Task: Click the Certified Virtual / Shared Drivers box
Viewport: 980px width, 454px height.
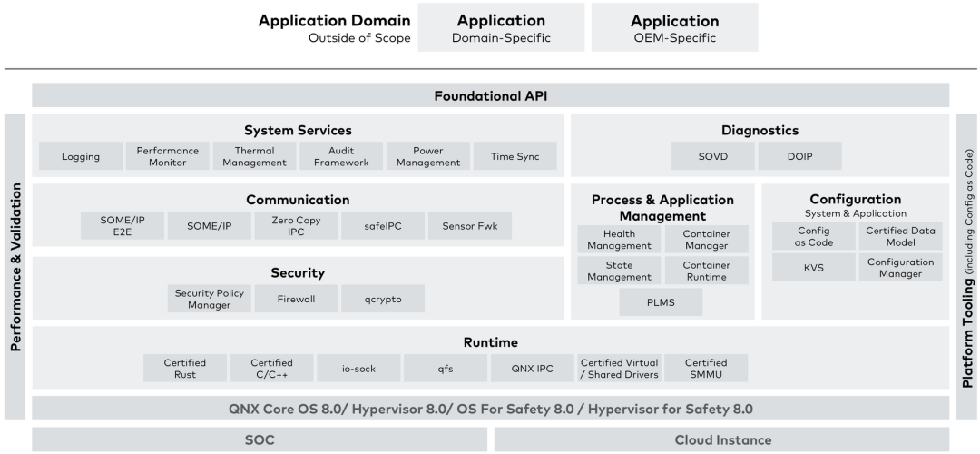Action: tap(620, 369)
